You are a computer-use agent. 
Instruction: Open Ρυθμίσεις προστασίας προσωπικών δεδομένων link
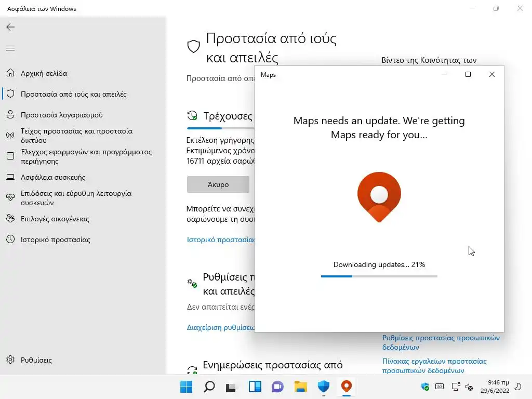click(x=441, y=342)
